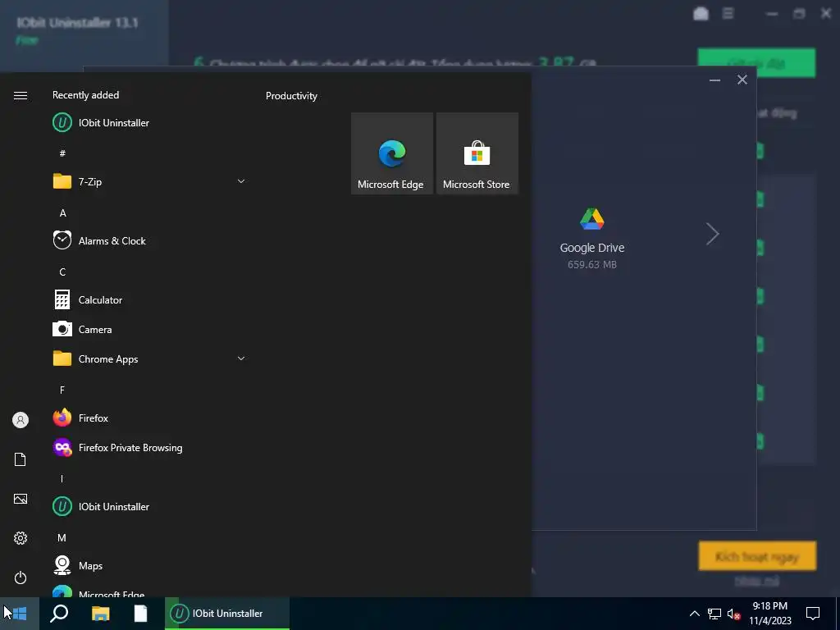This screenshot has height=630, width=840.
Task: Open the 7-Zip folder entry
Action: click(x=149, y=181)
